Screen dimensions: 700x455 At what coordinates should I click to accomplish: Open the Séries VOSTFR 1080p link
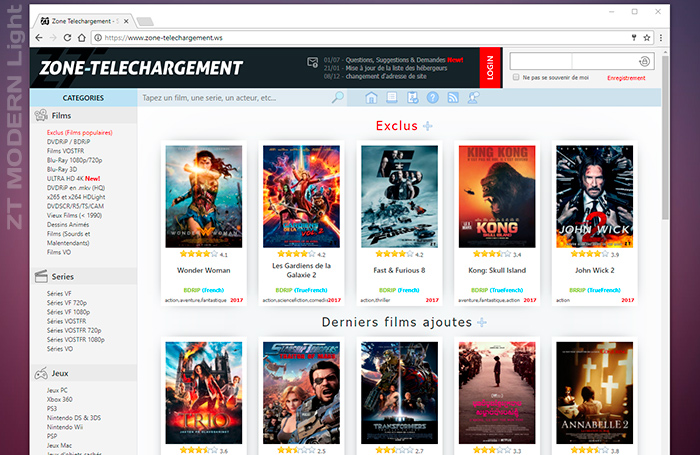coord(75,339)
